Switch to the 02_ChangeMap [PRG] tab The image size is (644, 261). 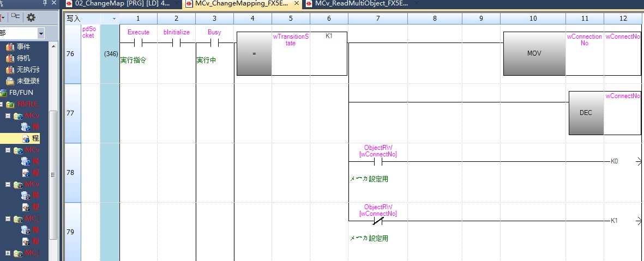pyautogui.click(x=120, y=4)
